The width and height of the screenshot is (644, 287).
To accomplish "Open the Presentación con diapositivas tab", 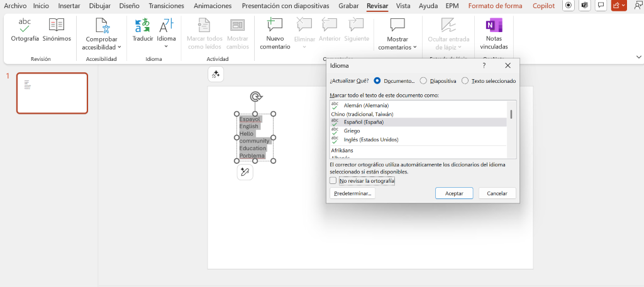I will pyautogui.click(x=286, y=6).
